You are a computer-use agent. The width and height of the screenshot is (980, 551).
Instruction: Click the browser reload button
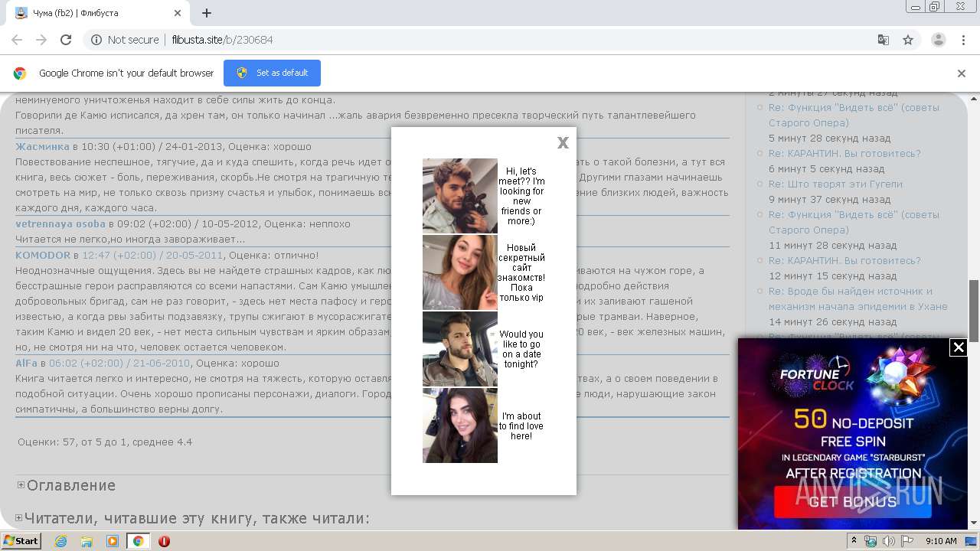tap(66, 40)
